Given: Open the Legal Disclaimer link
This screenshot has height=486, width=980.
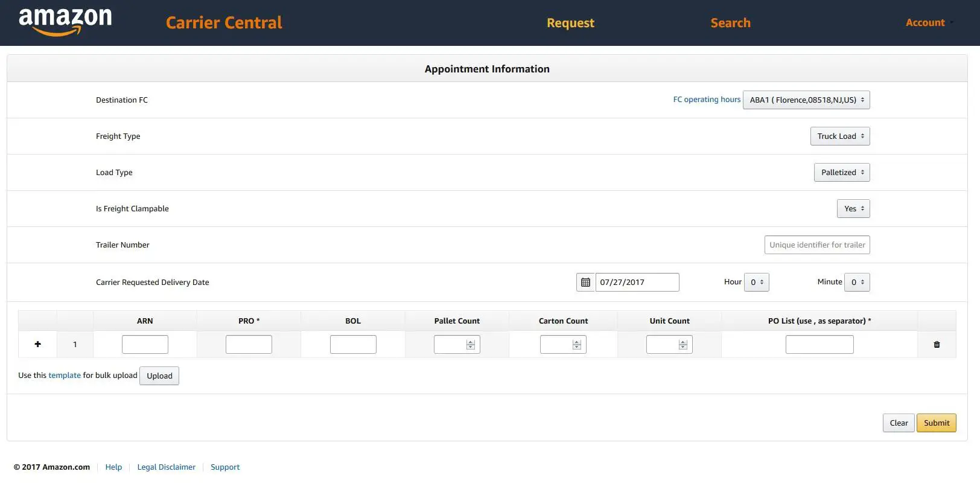Looking at the screenshot, I should [x=166, y=467].
